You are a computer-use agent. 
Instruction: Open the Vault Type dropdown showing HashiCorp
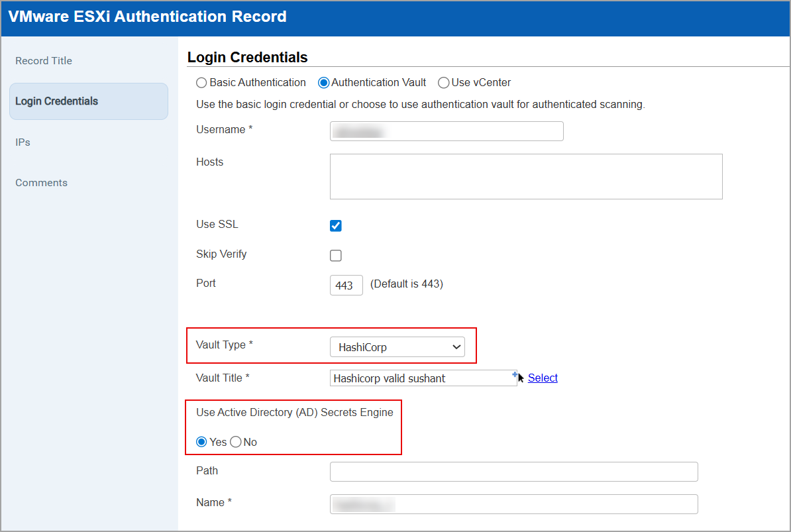[397, 346]
